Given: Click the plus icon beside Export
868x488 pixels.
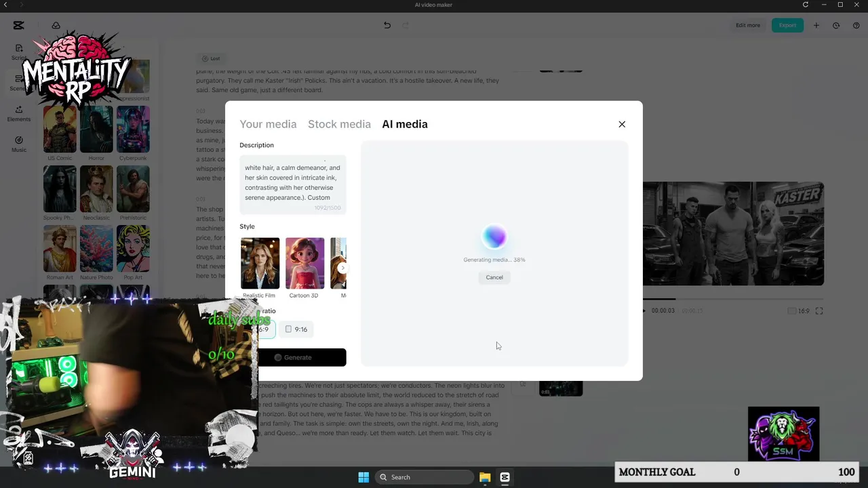Looking at the screenshot, I should 816,25.
